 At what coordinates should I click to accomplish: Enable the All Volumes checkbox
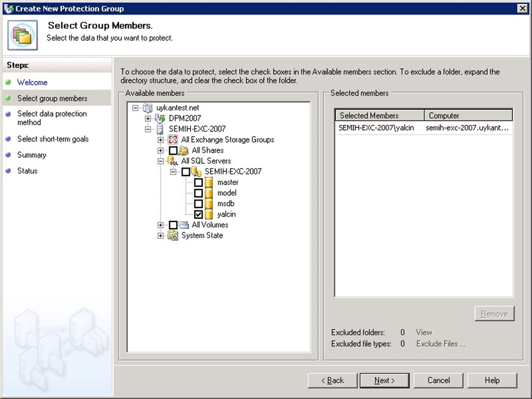point(173,225)
